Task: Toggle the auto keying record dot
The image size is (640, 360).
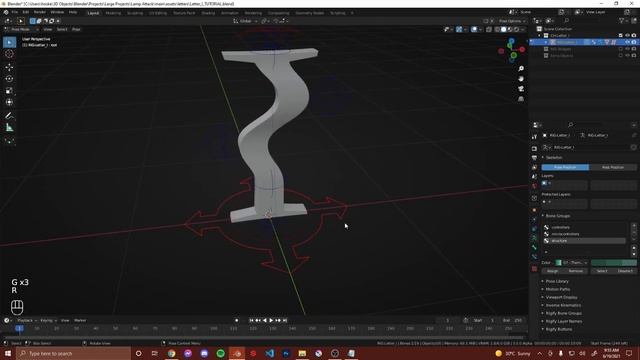Action: (x=236, y=320)
